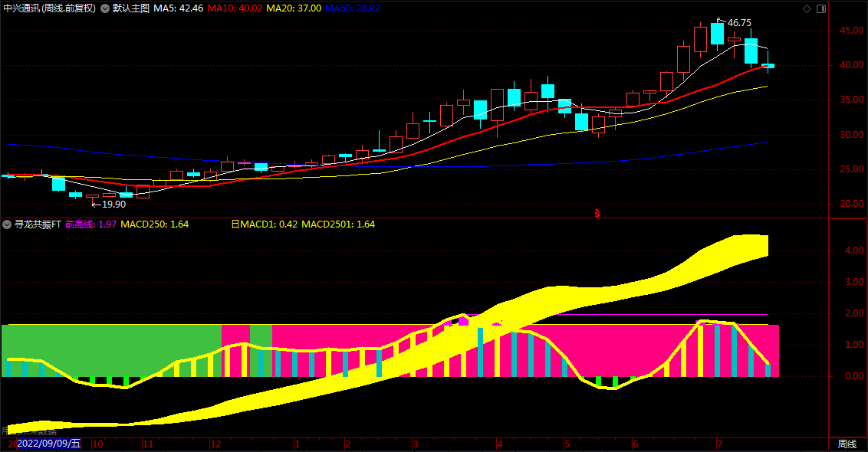Click the MACD250: 1.64 value

tap(154, 224)
